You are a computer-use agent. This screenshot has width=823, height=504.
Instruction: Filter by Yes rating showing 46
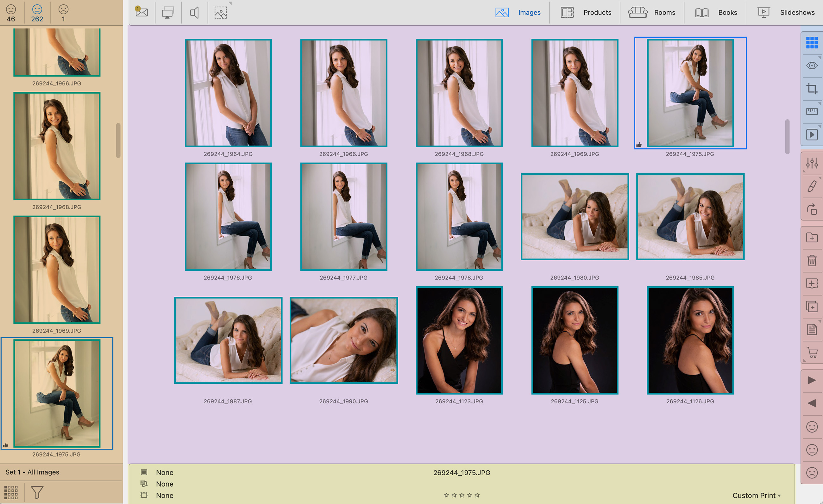coord(11,13)
